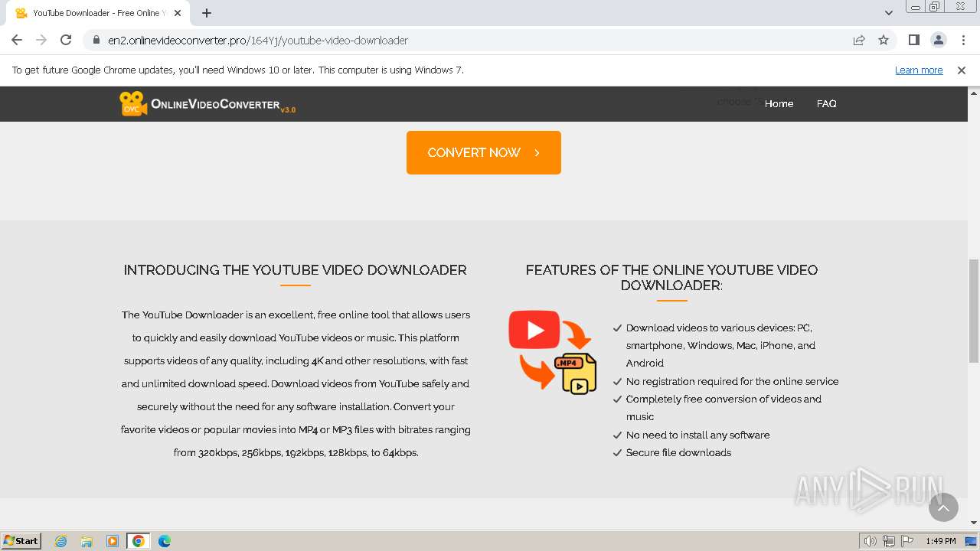
Task: Click the CONVERT NOW button
Action: [x=484, y=152]
